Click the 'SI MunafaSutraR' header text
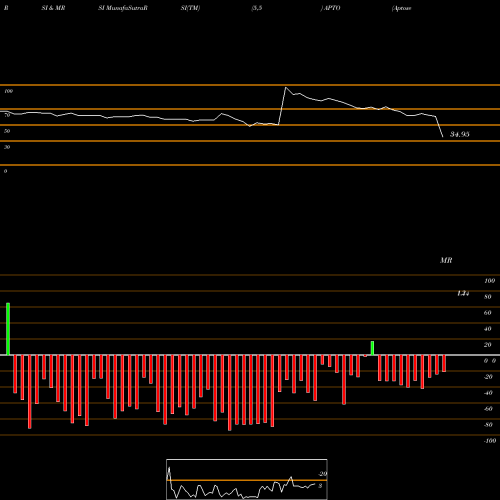Screen dimensions: 500x500 pyautogui.click(x=123, y=8)
